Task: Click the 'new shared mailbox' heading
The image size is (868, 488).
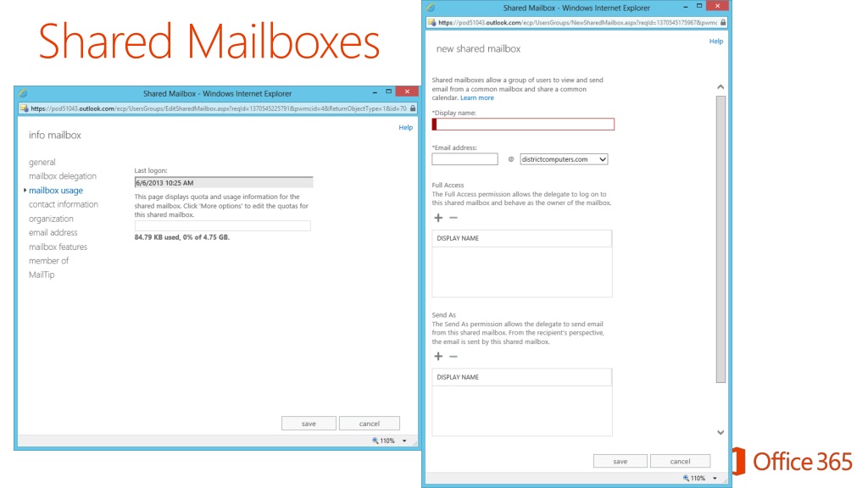Action: 478,48
